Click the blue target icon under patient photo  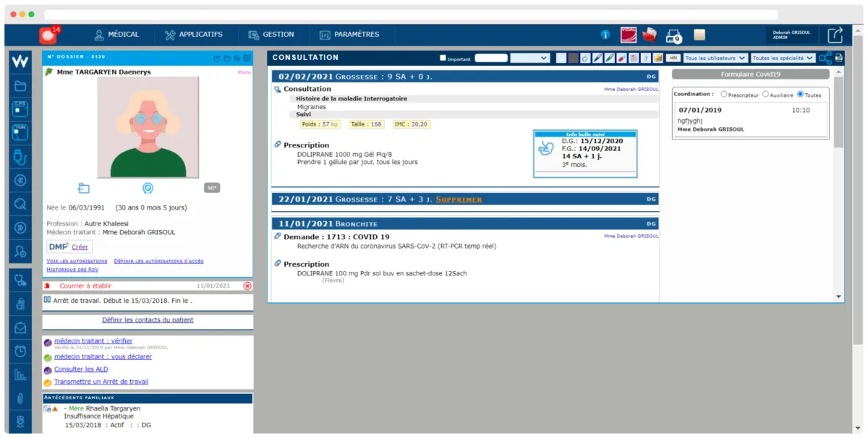click(148, 188)
